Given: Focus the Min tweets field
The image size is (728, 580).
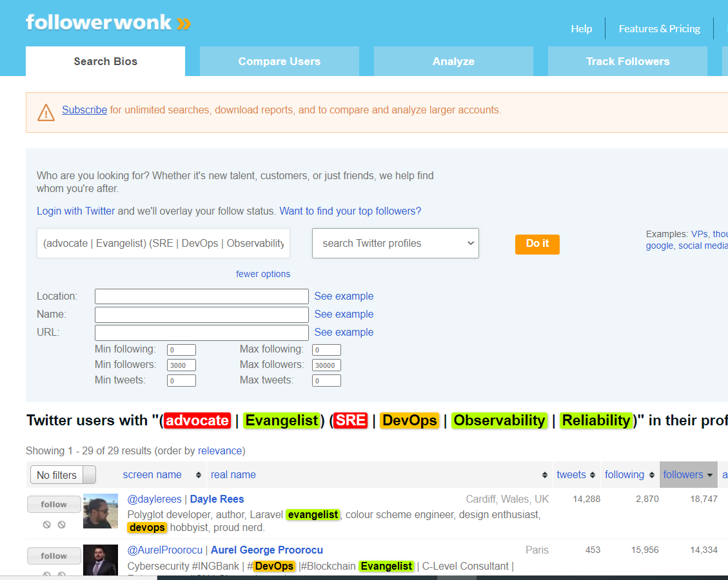Looking at the screenshot, I should (x=181, y=380).
